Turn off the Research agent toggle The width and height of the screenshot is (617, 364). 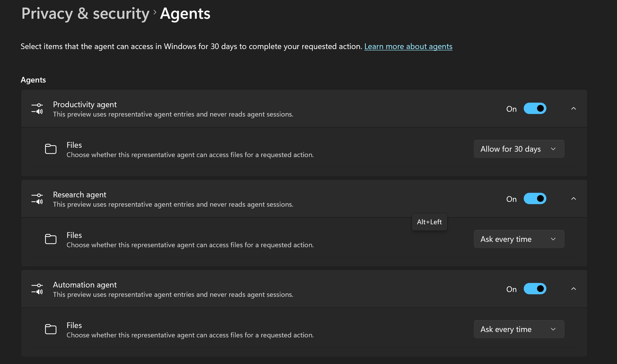535,199
